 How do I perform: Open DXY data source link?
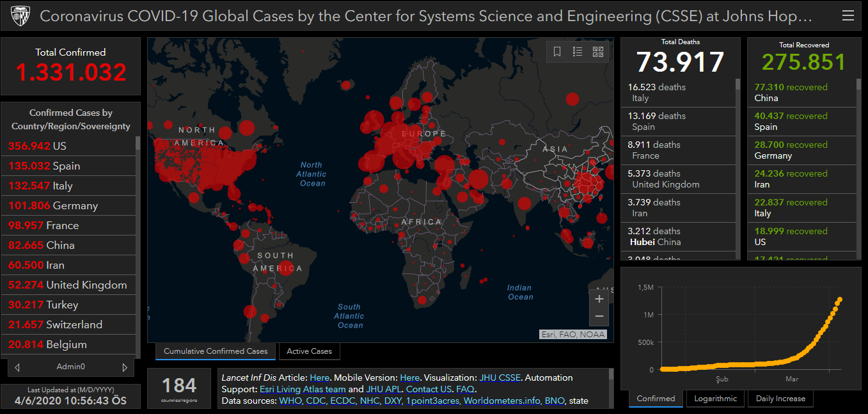click(x=393, y=401)
